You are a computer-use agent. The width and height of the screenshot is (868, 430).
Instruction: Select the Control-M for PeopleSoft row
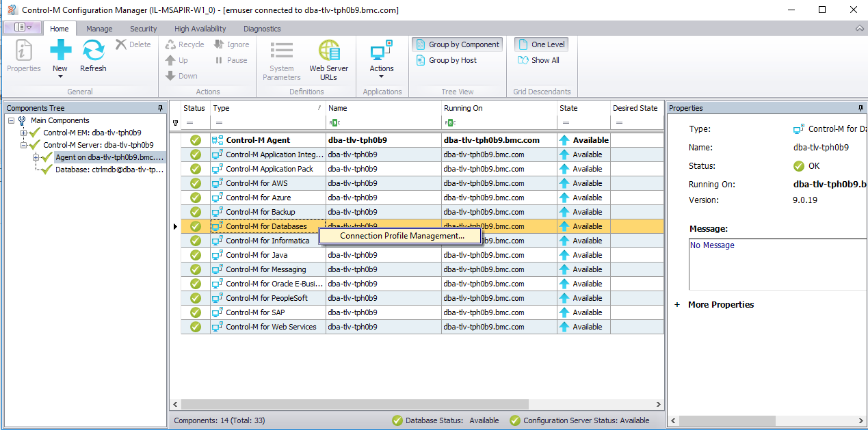422,298
